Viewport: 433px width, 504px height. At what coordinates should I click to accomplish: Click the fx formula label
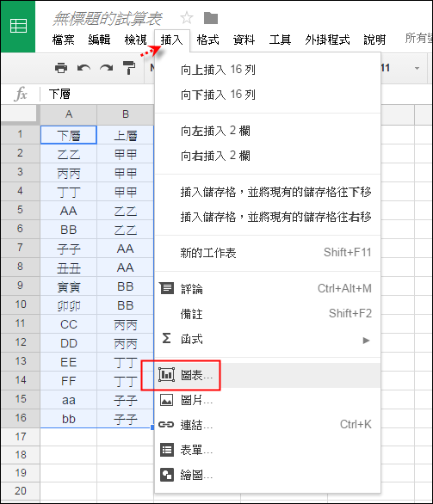coord(22,95)
